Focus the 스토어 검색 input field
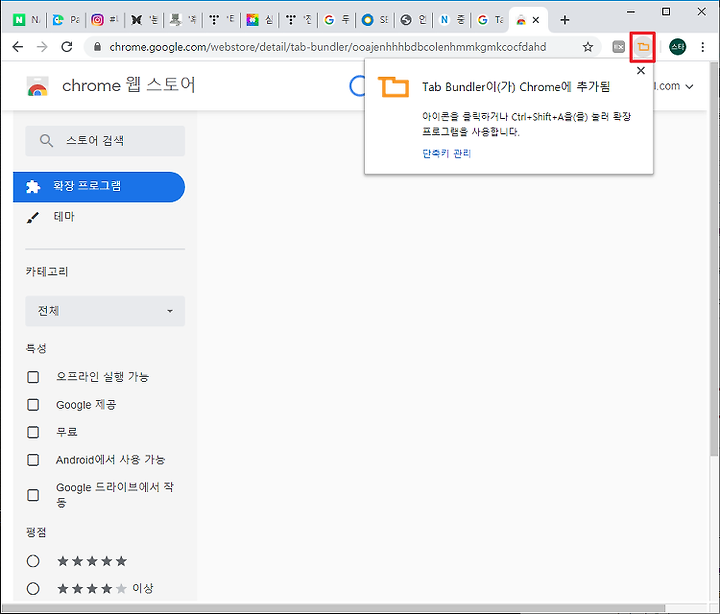The image size is (720, 614). point(105,141)
